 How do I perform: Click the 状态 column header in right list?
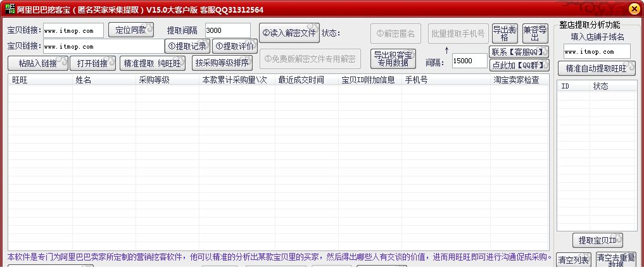613,86
